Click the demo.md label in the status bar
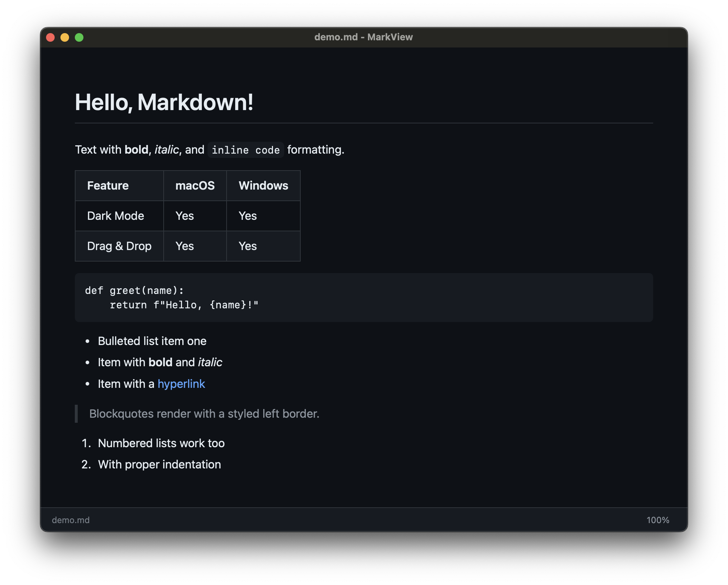 click(x=70, y=520)
